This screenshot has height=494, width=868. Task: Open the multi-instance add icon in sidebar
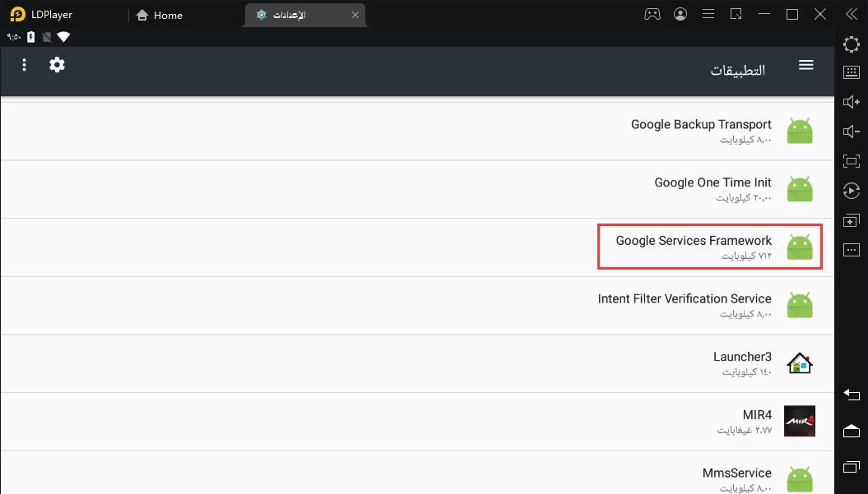pyautogui.click(x=852, y=221)
